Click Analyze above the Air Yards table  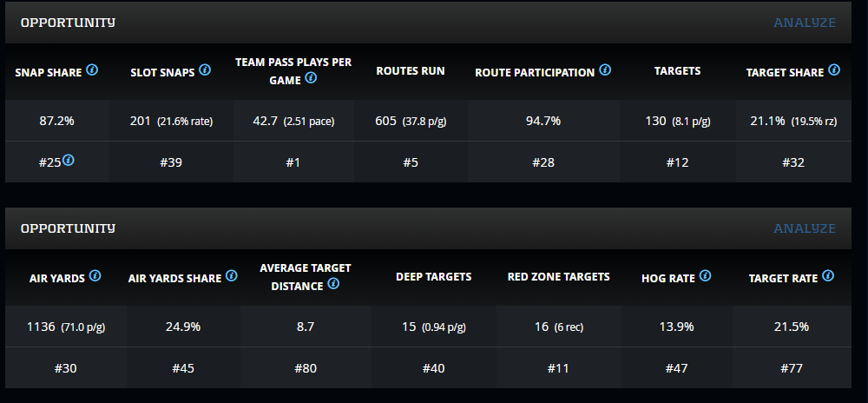(805, 228)
